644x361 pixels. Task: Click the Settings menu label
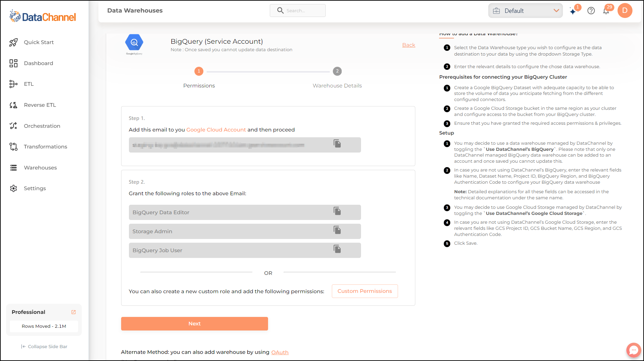click(x=35, y=188)
